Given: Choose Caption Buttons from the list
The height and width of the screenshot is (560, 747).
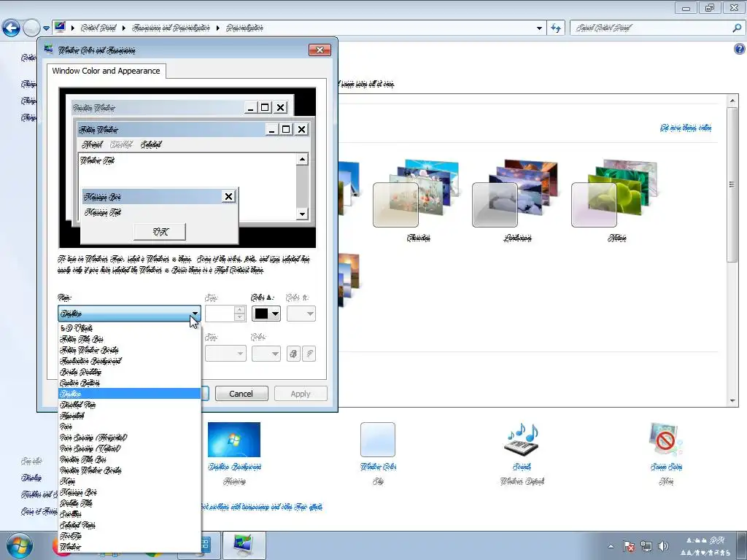Looking at the screenshot, I should click(x=130, y=383).
